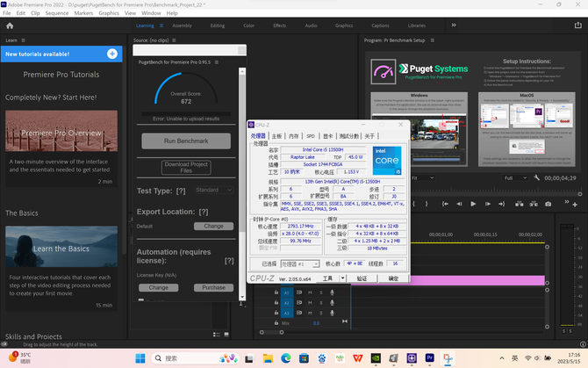The image size is (588, 368).
Task: Click Go to Out point
Action: pyautogui.click(x=502, y=204)
